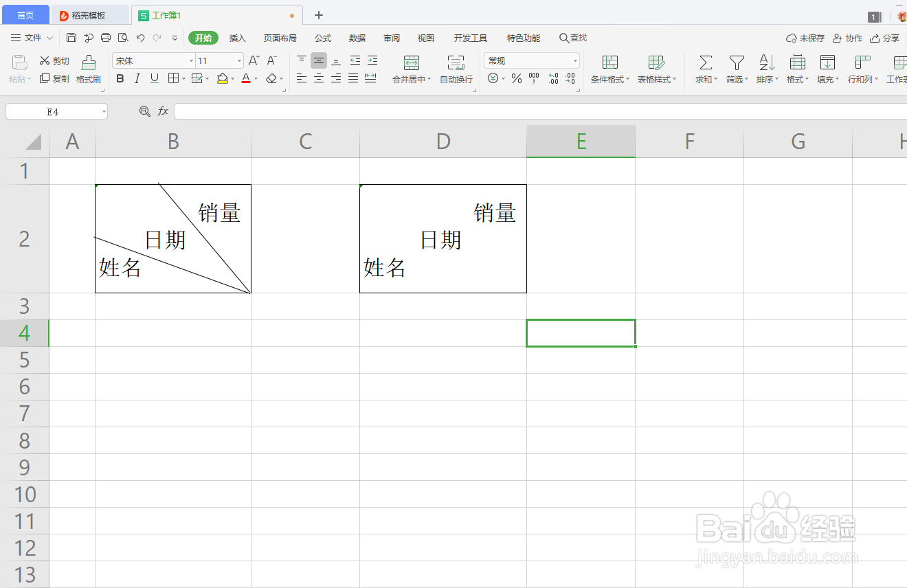Go to 首页 home tab
The height and width of the screenshot is (588, 907).
pyautogui.click(x=25, y=15)
